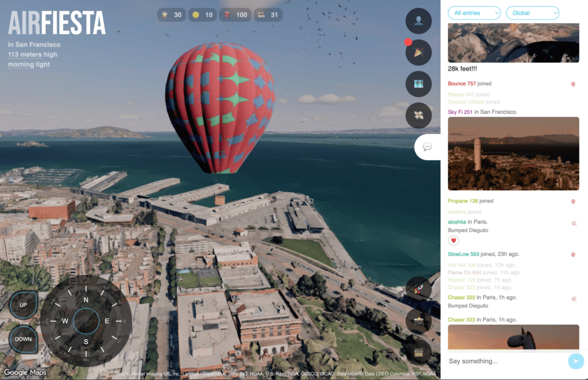This screenshot has width=588, height=380.
Task: Expand the 'All entries' filter dropdown
Action: click(x=474, y=13)
